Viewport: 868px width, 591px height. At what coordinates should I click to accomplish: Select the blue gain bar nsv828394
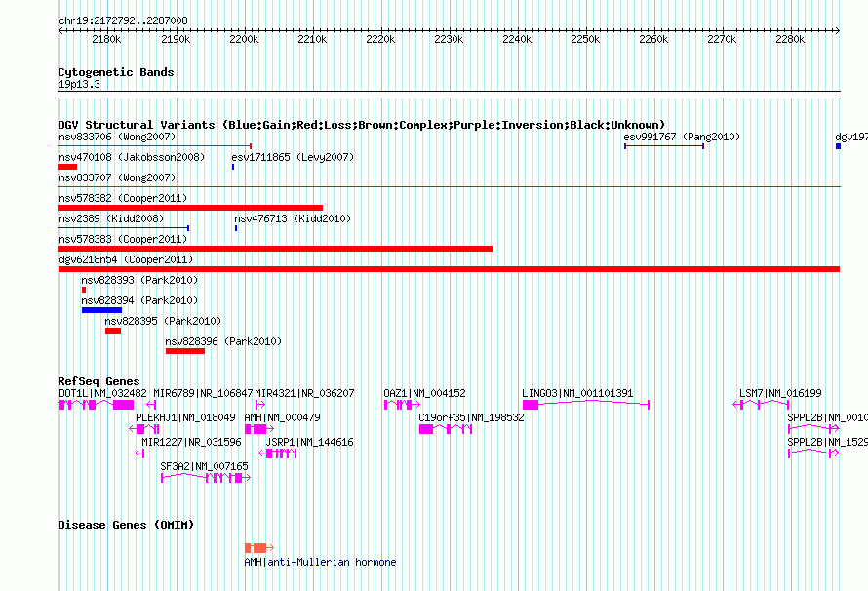(x=101, y=310)
